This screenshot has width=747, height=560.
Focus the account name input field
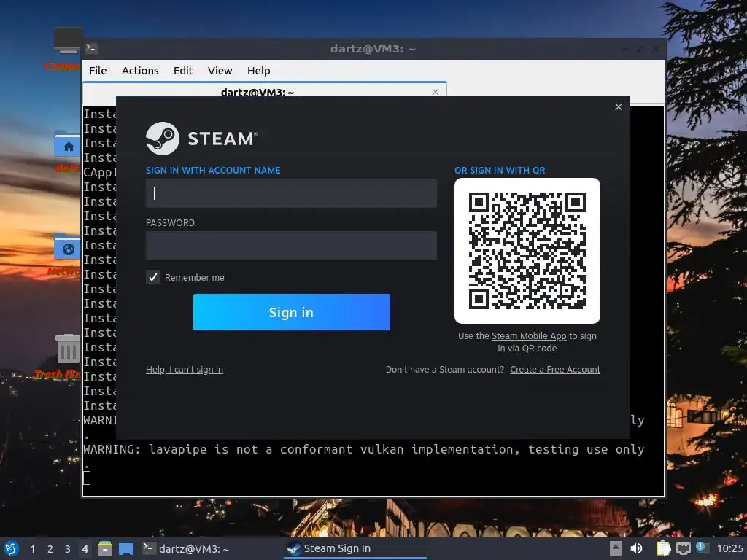point(291,193)
